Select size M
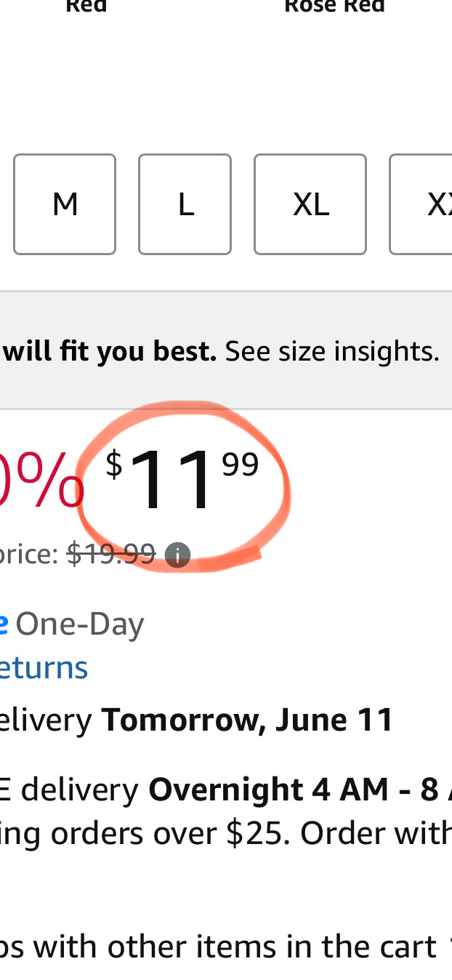 (x=65, y=204)
